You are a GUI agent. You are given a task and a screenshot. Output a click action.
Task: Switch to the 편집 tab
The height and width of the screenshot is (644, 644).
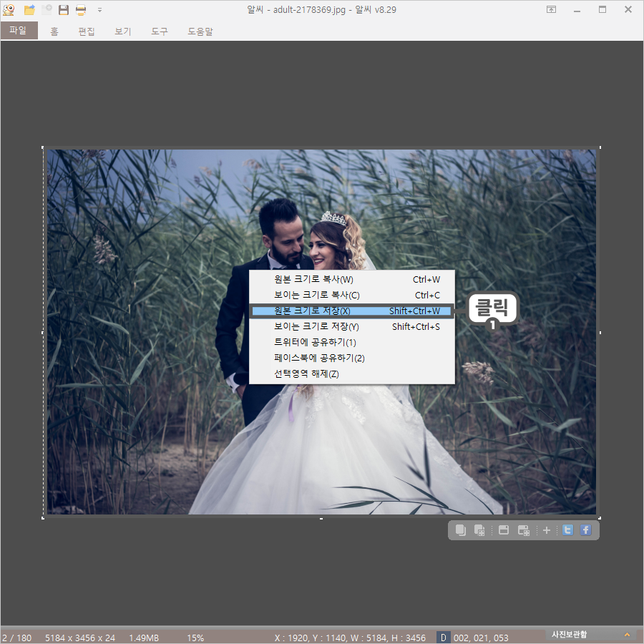(x=87, y=31)
